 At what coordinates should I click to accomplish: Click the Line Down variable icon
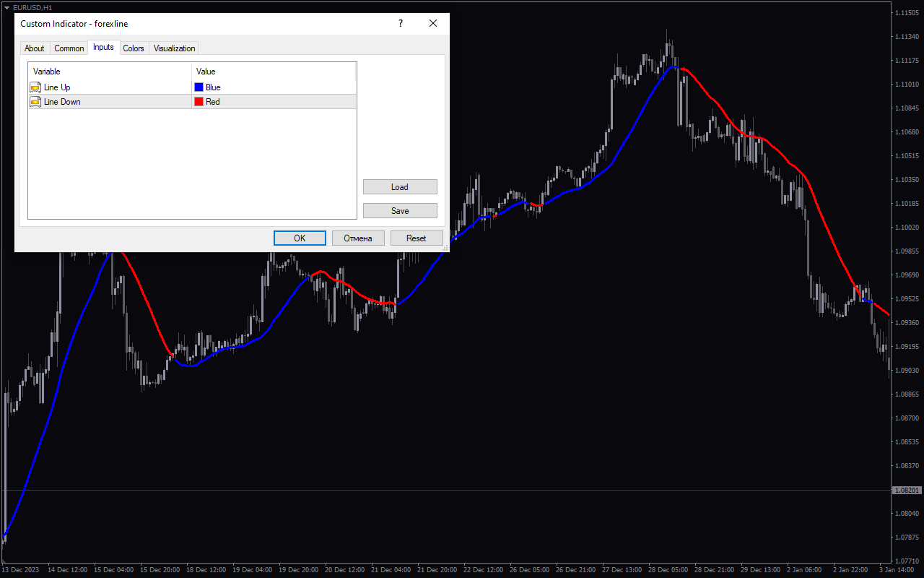[x=35, y=102]
